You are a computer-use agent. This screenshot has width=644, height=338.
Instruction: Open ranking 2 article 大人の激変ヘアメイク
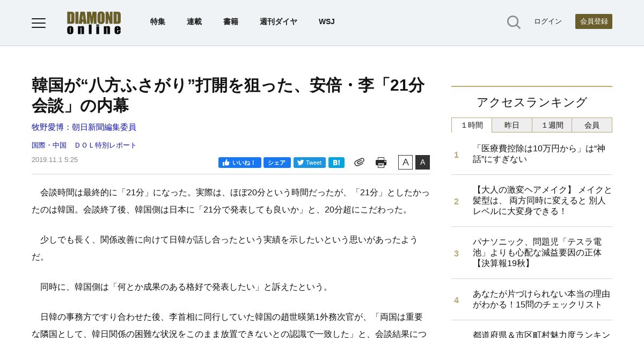coord(542,201)
